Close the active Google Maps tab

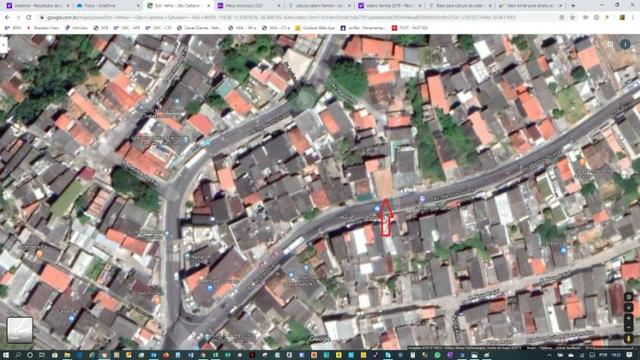click(209, 6)
